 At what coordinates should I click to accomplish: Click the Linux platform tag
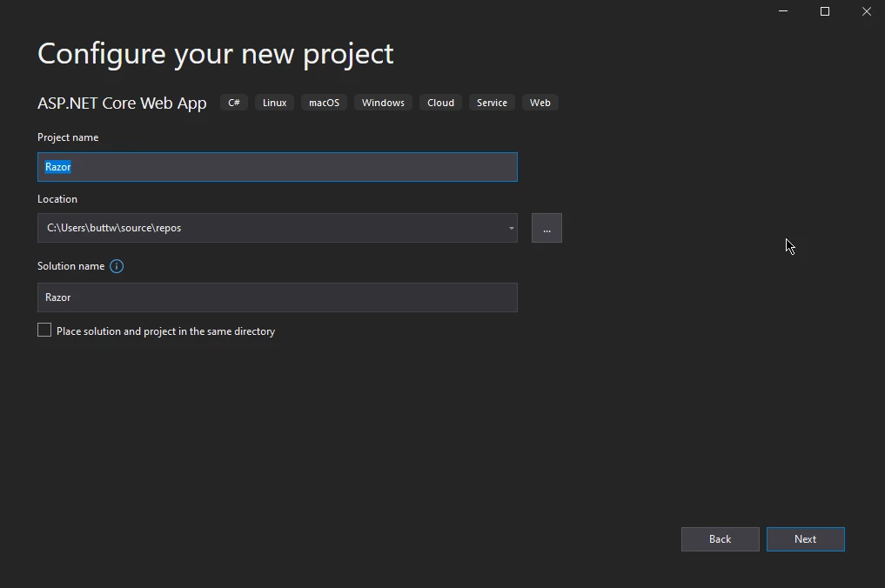274,103
